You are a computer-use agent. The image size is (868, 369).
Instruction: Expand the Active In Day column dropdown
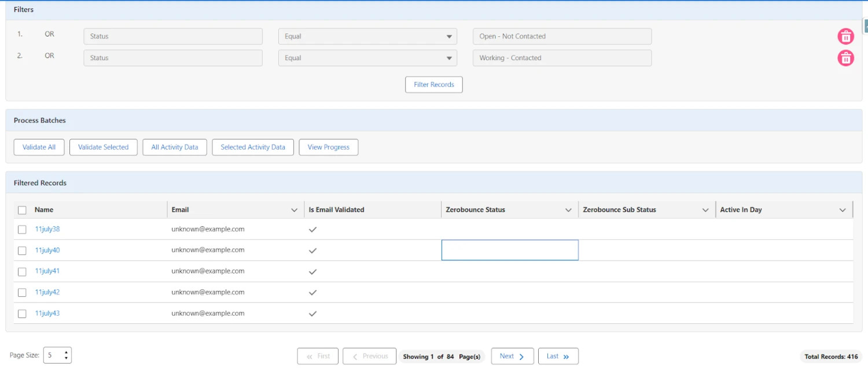pos(843,210)
